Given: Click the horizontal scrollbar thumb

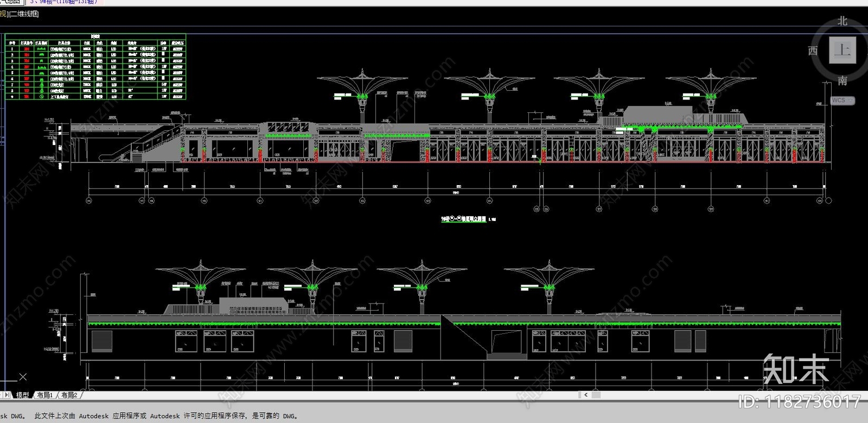Looking at the screenshot, I should (596, 395).
